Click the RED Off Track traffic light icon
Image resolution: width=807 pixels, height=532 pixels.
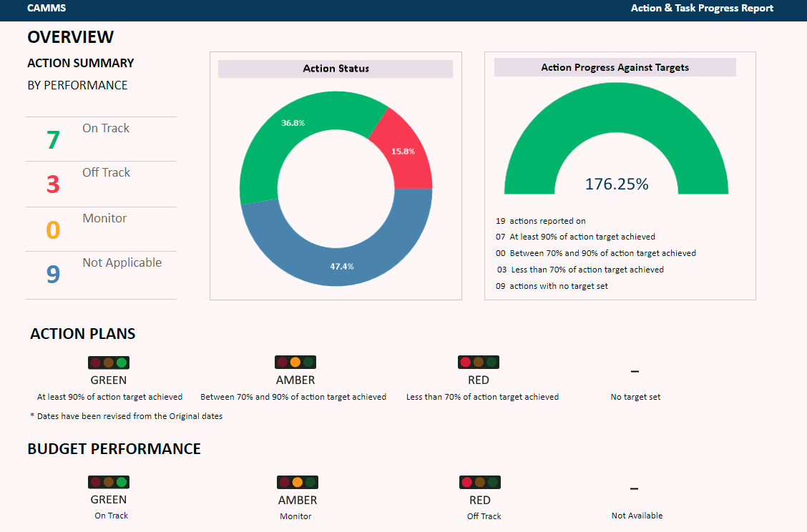(480, 482)
